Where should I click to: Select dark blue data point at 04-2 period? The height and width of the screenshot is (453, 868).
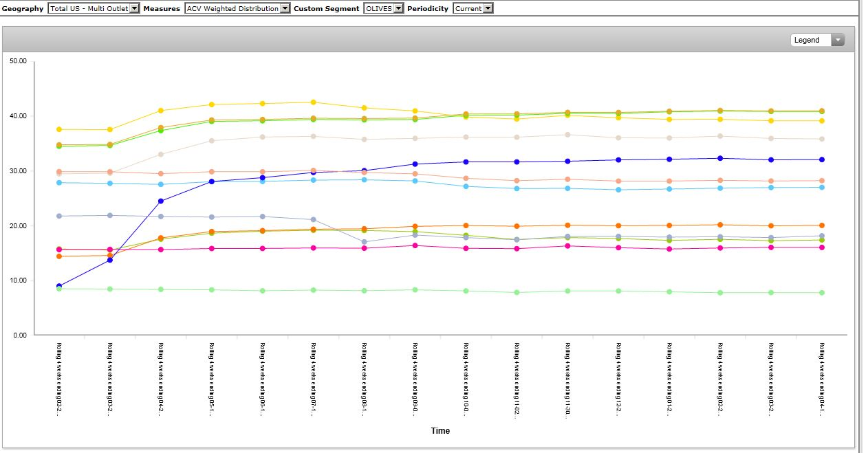tap(161, 201)
